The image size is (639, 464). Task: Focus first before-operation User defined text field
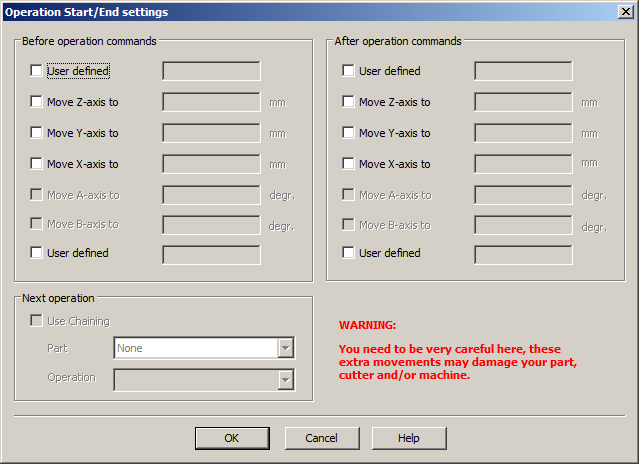[x=211, y=71]
